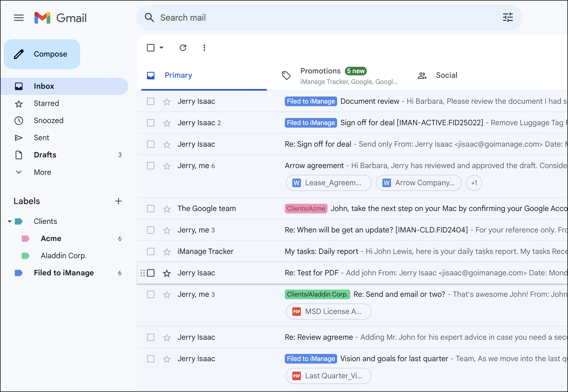
Task: Open the Starred folder
Action: [x=64, y=103]
